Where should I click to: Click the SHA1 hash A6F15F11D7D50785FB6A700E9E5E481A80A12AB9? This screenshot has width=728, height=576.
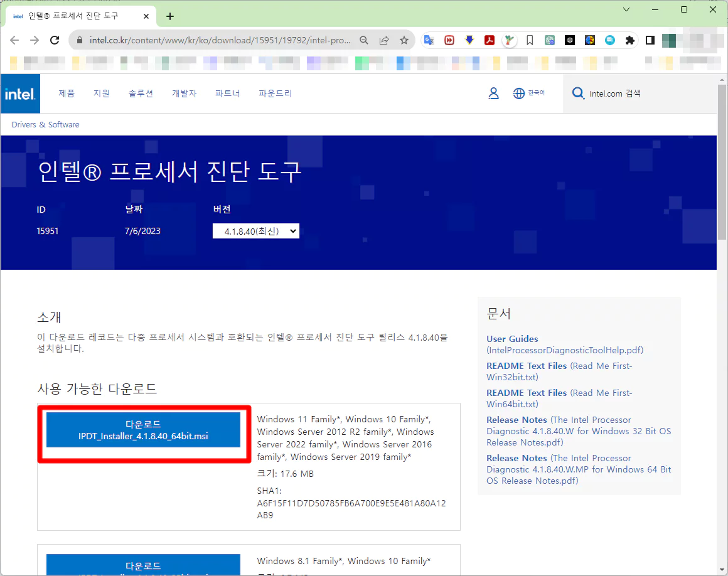coord(351,509)
